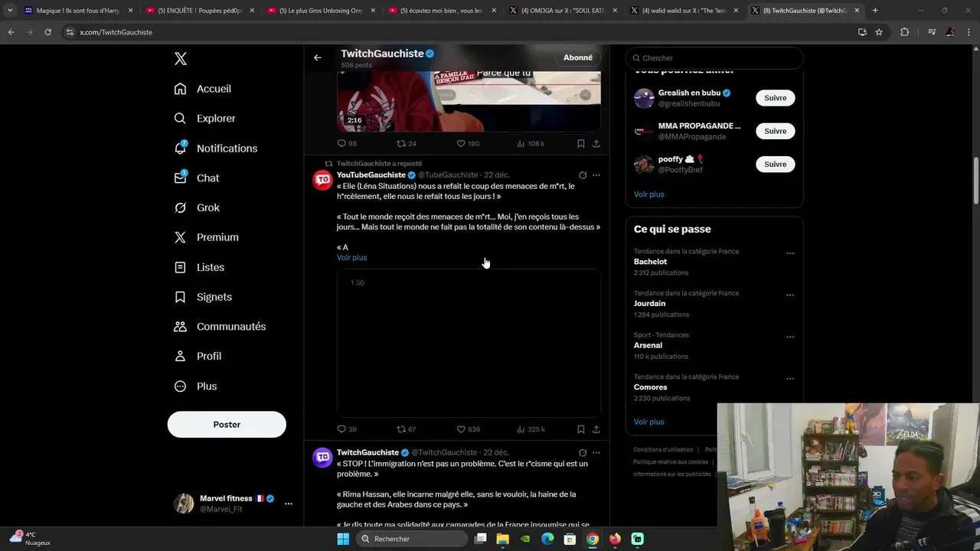Viewport: 980px width, 551px height.
Task: Open Premium page
Action: (207, 237)
